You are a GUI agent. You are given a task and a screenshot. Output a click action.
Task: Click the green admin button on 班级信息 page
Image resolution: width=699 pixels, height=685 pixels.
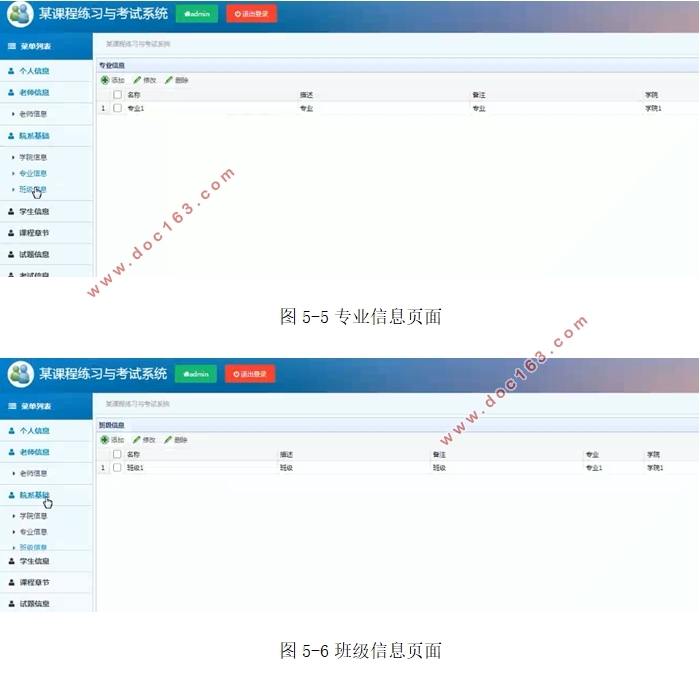pyautogui.click(x=196, y=374)
